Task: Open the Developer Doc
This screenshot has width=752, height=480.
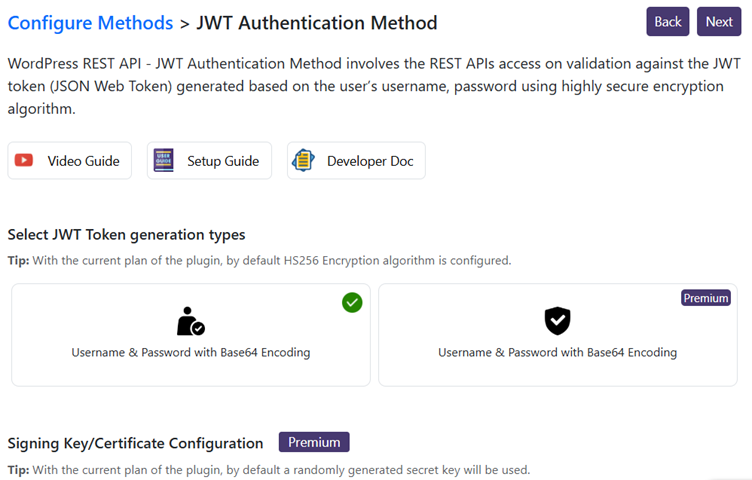Action: tap(356, 161)
